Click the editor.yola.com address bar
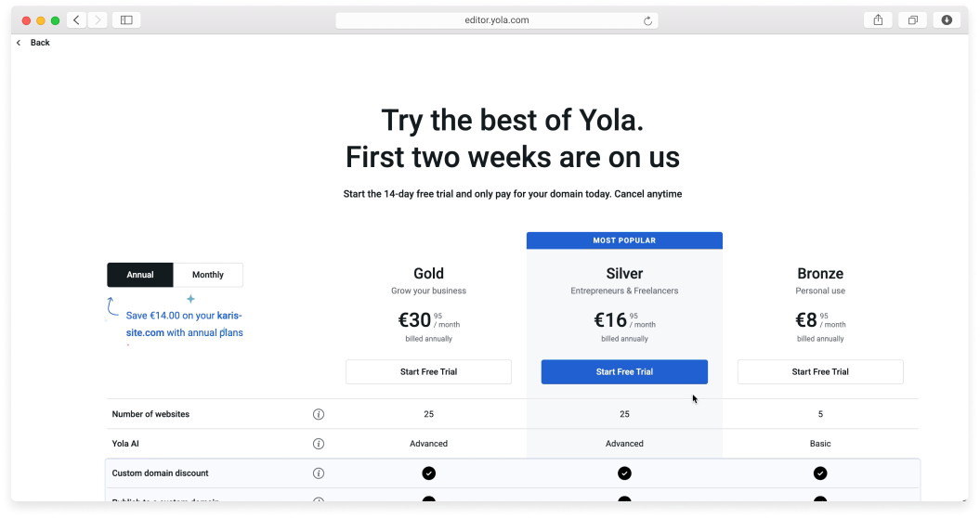The image size is (980, 518). tap(497, 20)
